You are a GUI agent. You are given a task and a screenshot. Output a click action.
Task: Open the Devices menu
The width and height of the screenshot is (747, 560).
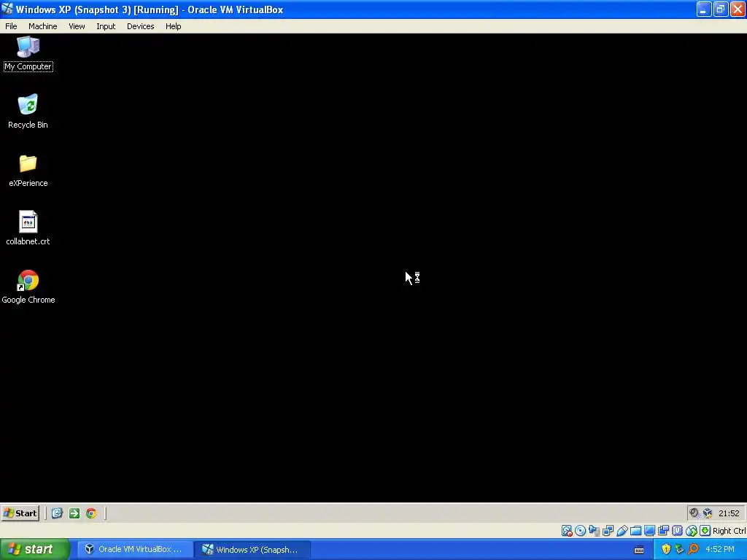(140, 26)
